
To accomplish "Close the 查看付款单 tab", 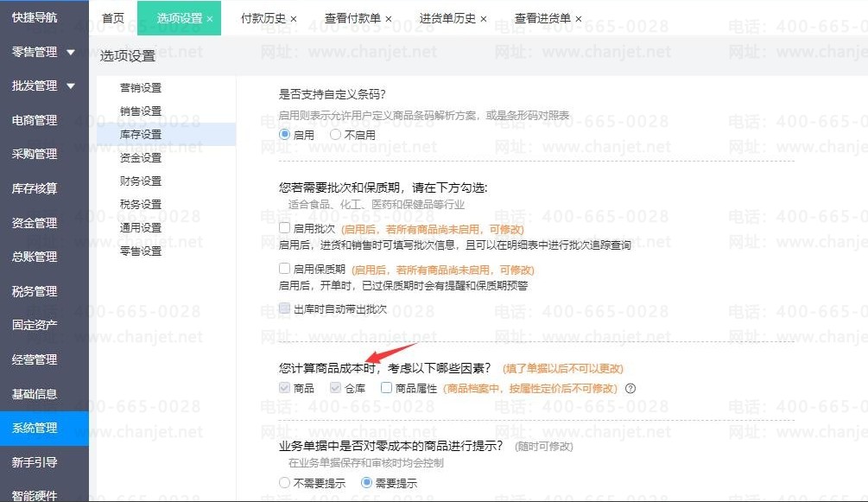I will coord(389,19).
